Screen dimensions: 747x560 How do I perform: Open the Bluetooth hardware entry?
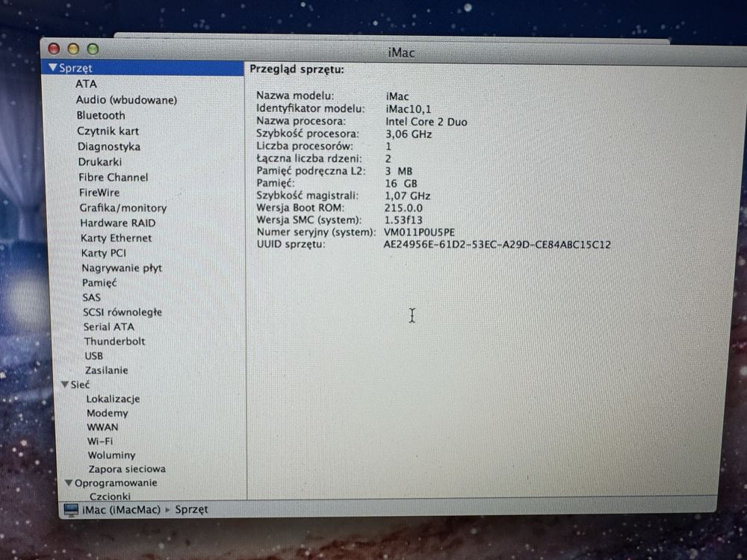101,116
